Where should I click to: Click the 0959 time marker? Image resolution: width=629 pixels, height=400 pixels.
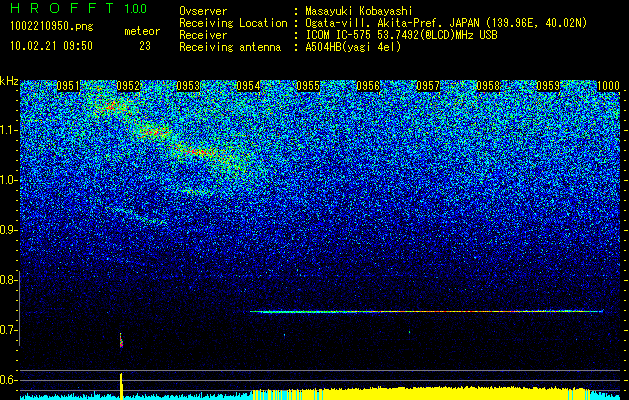[x=548, y=86]
